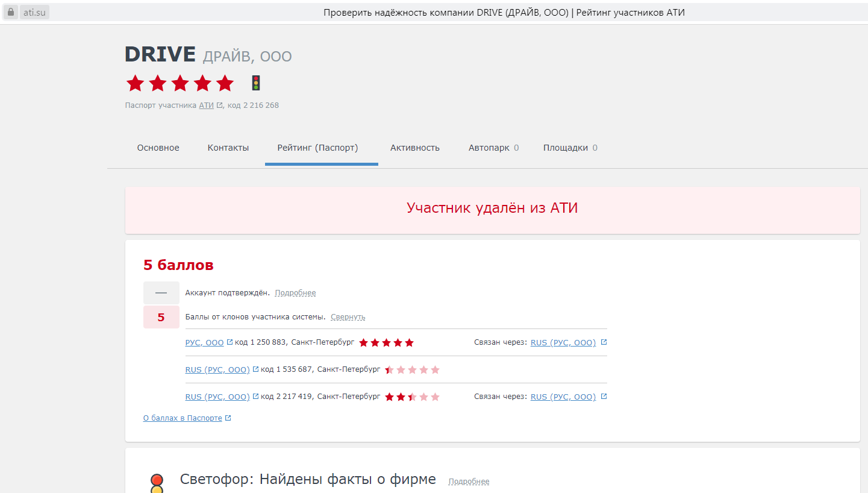Open О баллах в Паспорте link
Image resolution: width=868 pixels, height=493 pixels.
point(183,418)
